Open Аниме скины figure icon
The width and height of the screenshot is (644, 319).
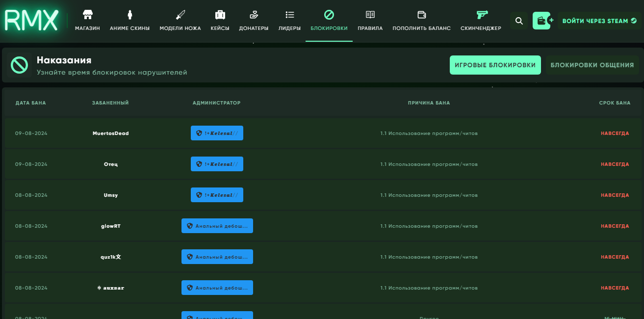[x=129, y=15]
